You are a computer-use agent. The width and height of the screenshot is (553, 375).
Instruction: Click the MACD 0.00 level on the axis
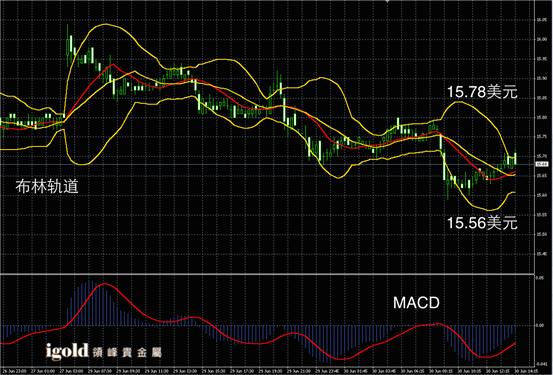540,325
